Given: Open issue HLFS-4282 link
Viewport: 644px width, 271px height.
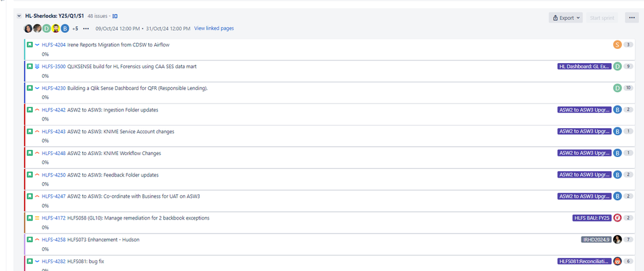Looking at the screenshot, I should point(54,261).
